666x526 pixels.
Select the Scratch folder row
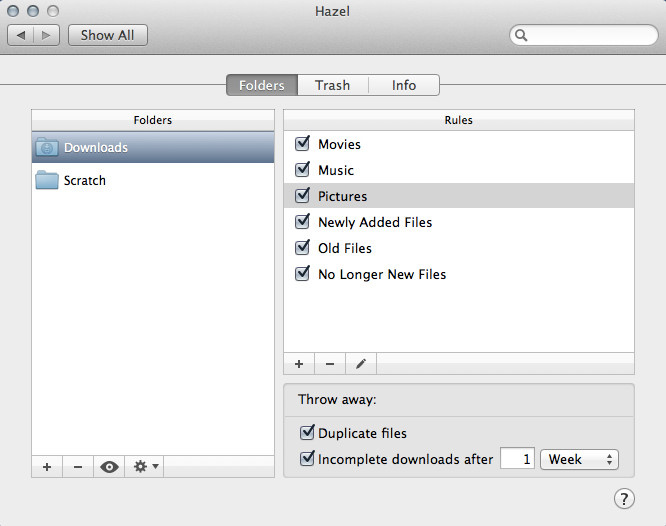point(153,180)
